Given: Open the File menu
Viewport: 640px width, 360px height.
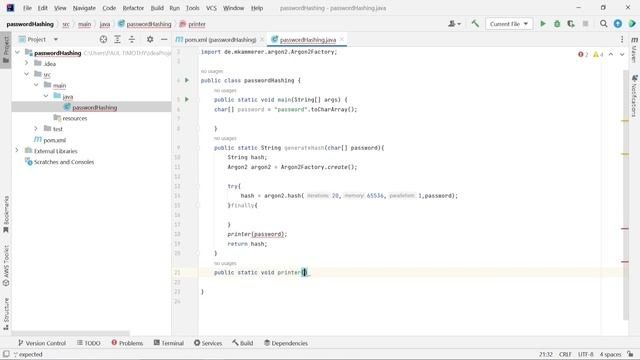Looking at the screenshot, I should (x=27, y=8).
